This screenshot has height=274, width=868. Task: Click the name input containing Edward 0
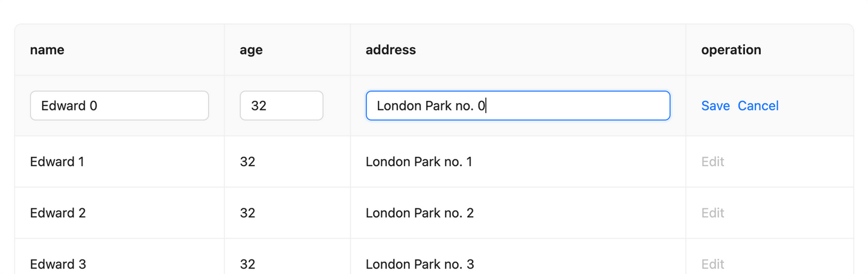coord(119,106)
